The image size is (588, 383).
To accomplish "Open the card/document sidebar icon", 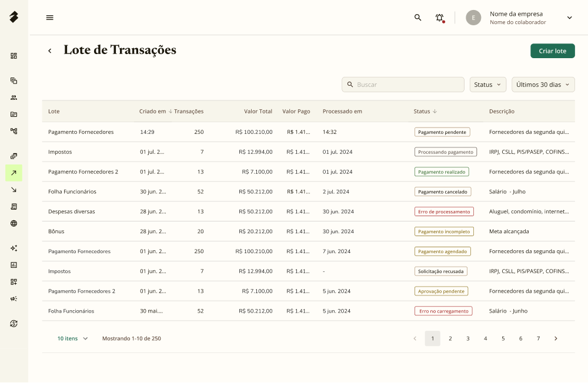I will tap(14, 115).
